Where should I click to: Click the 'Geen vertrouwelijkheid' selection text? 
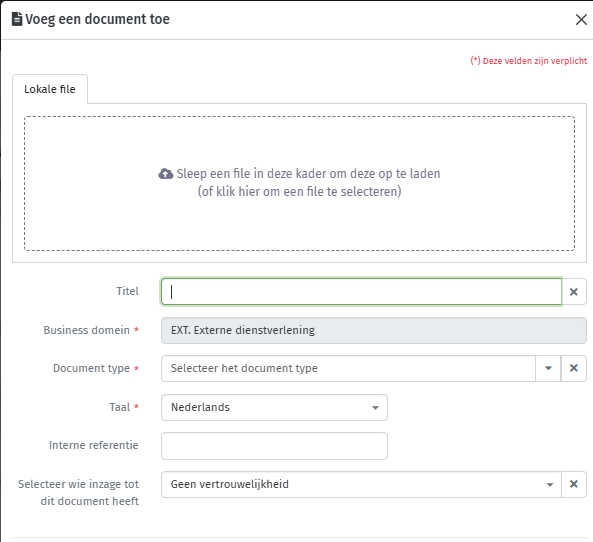[x=230, y=484]
